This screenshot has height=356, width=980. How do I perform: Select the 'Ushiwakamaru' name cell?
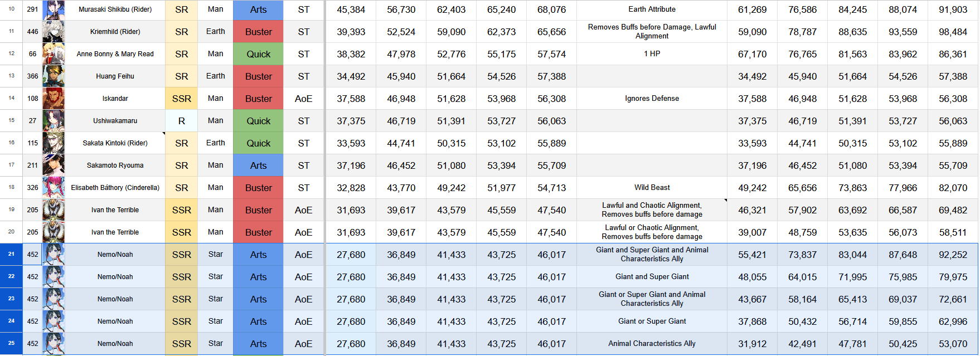[x=115, y=121]
